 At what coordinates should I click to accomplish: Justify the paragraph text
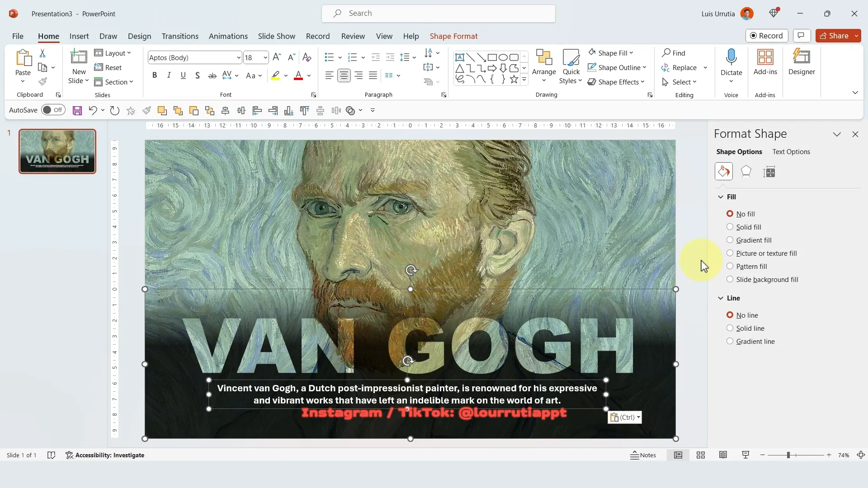click(373, 75)
